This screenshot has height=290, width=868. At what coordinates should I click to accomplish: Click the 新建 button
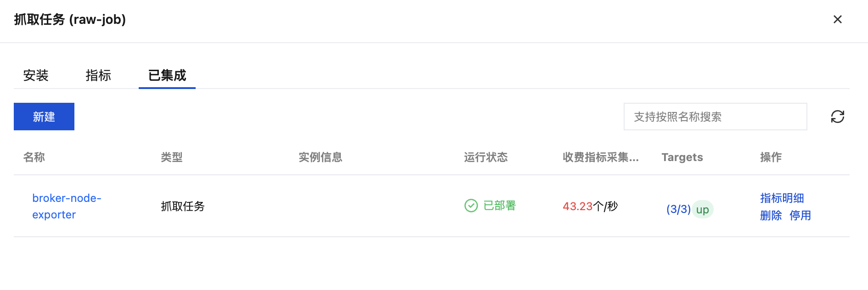(x=44, y=117)
